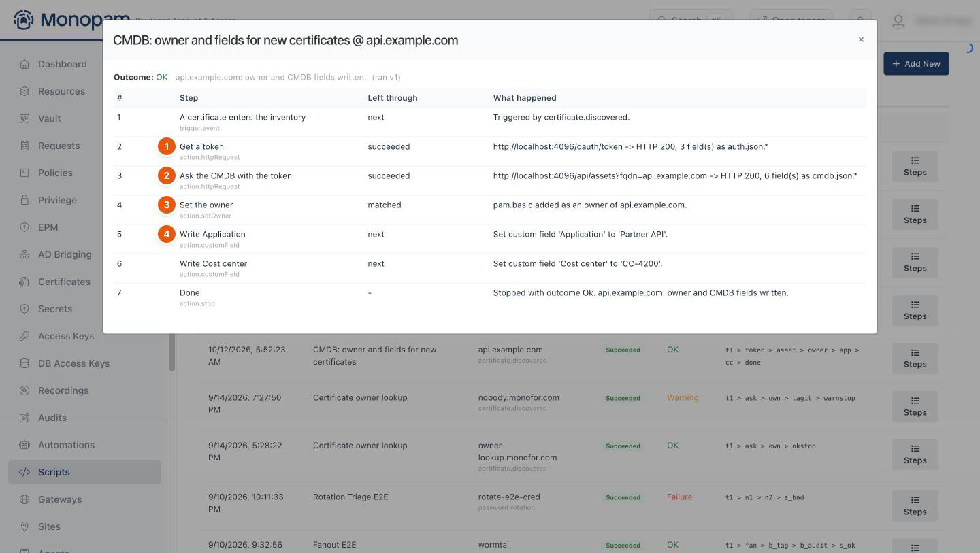The image size is (980, 553).
Task: Open Automations via its robot icon
Action: [x=24, y=445]
